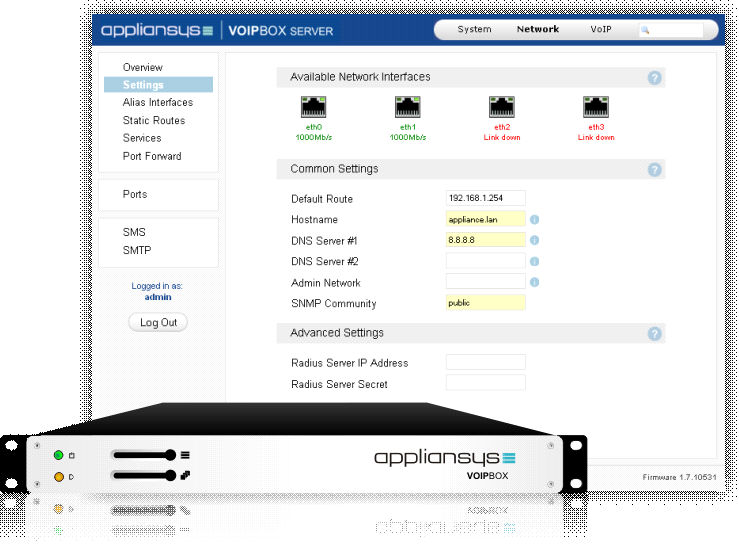Click the Common Settings section header
Viewport: 739px width, 551px height.
coord(470,169)
